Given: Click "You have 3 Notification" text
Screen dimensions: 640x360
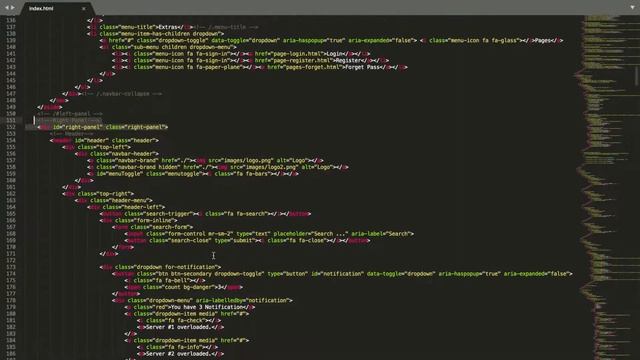Looking at the screenshot, I should click(x=207, y=307).
